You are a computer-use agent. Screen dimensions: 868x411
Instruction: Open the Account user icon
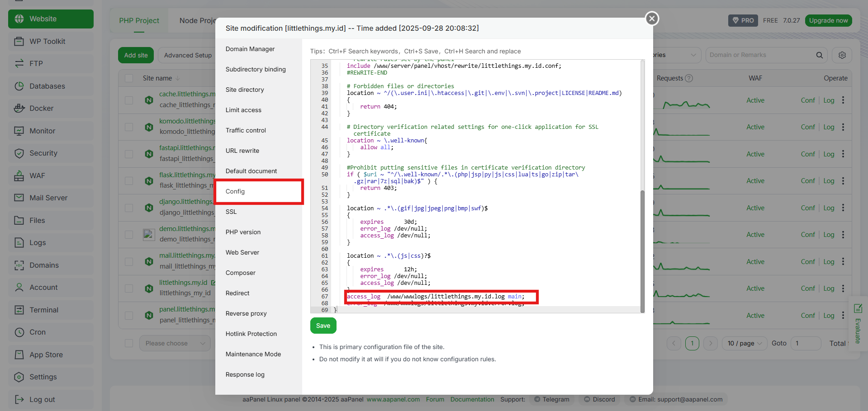click(19, 288)
